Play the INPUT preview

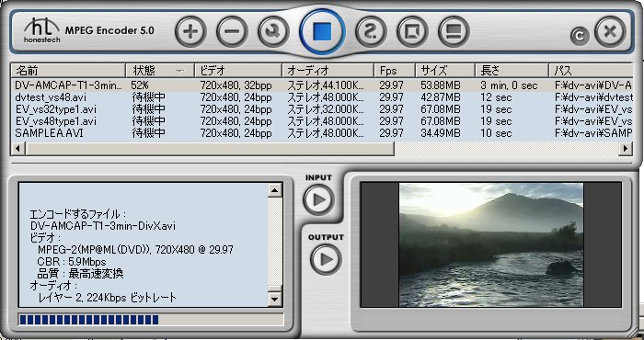318,199
